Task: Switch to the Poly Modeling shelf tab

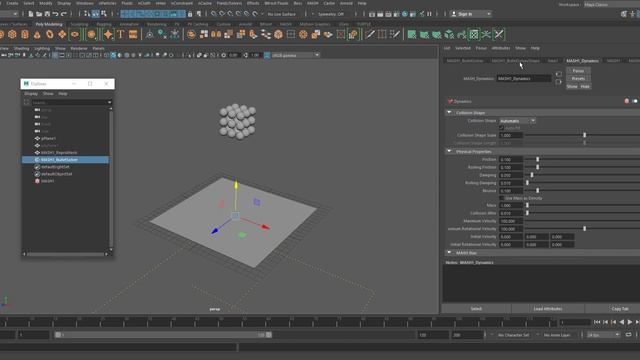Action: coord(49,24)
